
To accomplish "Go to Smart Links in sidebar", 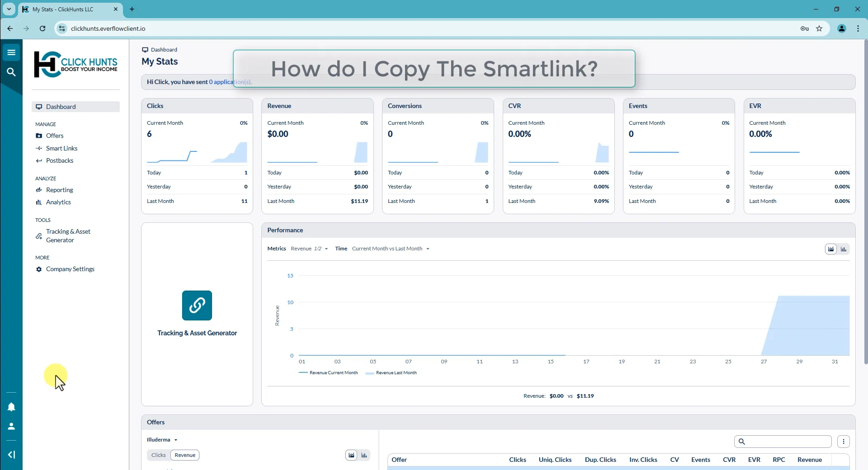I will [61, 148].
